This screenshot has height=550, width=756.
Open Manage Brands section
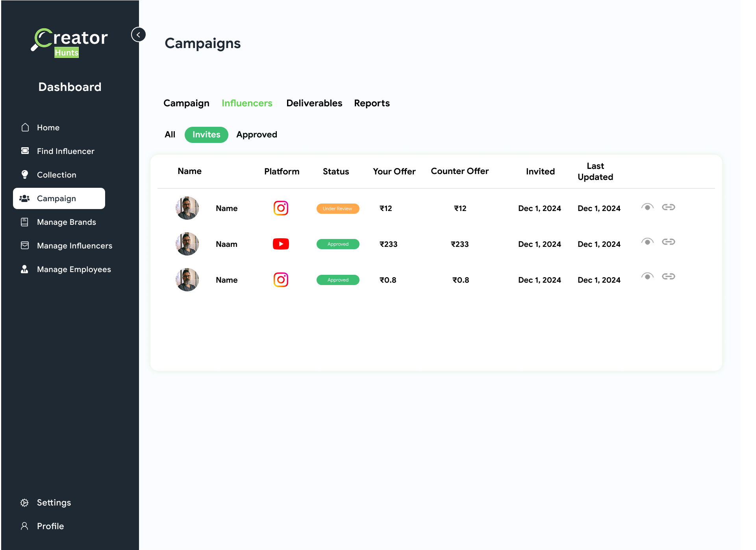[66, 222]
